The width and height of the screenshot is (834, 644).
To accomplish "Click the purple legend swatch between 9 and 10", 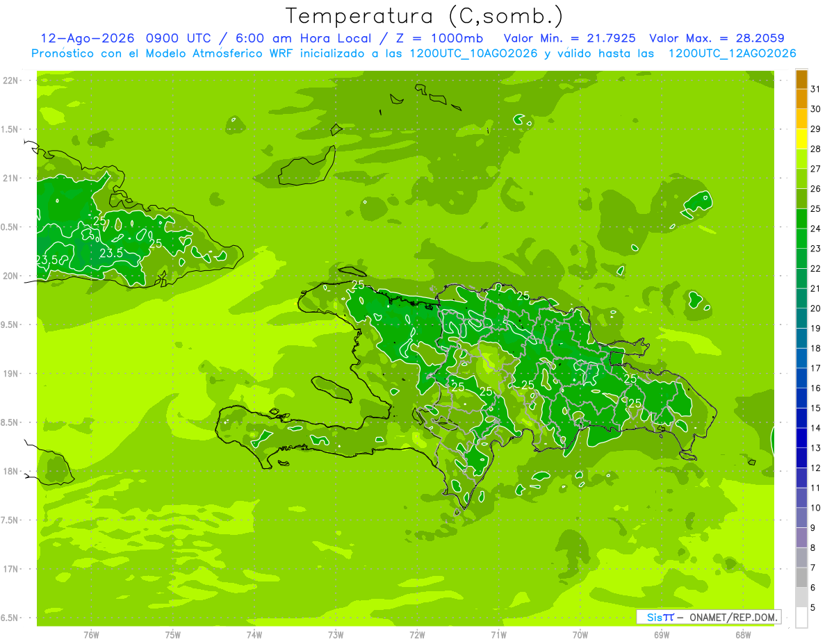I will [801, 518].
